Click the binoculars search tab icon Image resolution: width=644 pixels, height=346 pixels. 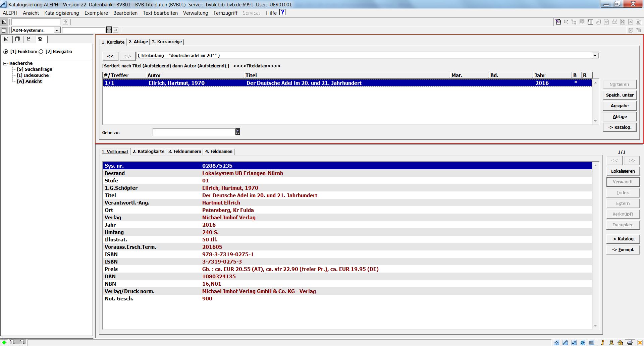coord(40,39)
